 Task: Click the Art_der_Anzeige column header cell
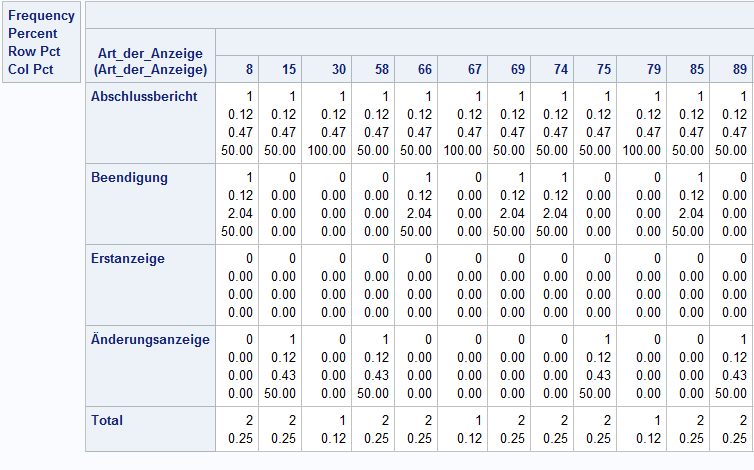click(150, 61)
